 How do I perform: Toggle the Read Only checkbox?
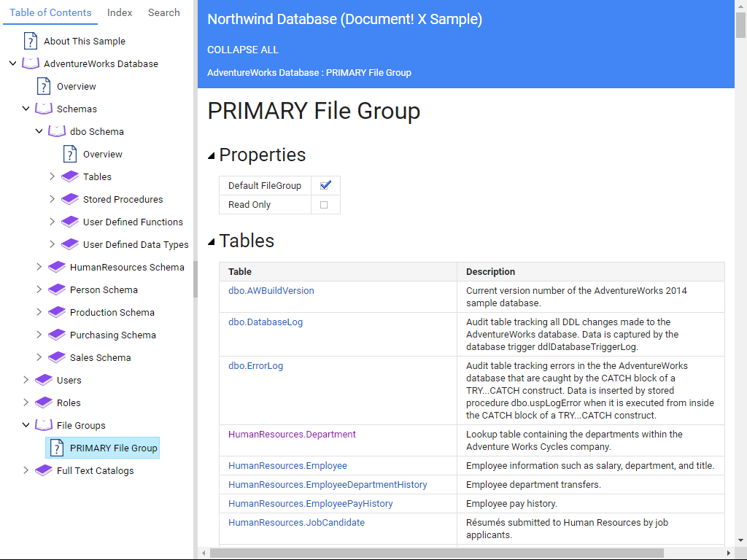[324, 205]
